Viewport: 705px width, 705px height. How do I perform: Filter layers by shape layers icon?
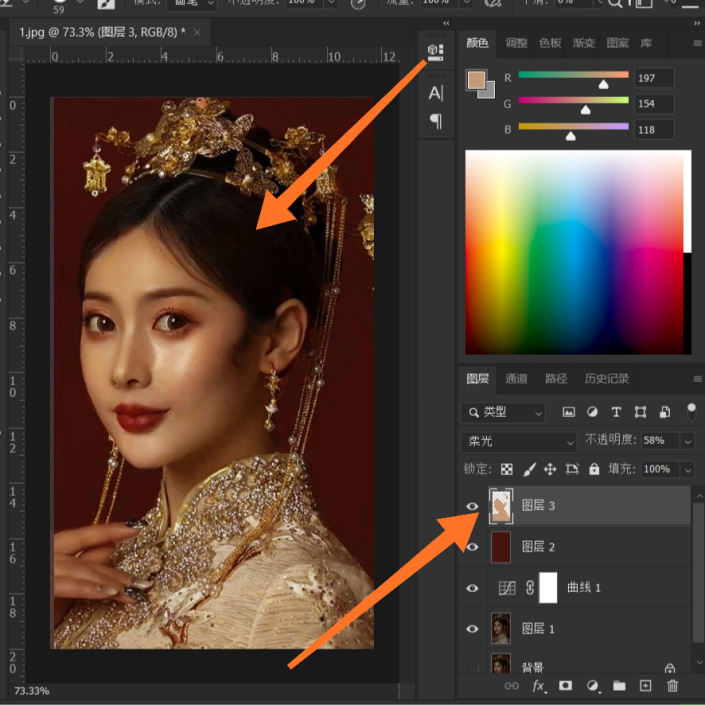[640, 412]
